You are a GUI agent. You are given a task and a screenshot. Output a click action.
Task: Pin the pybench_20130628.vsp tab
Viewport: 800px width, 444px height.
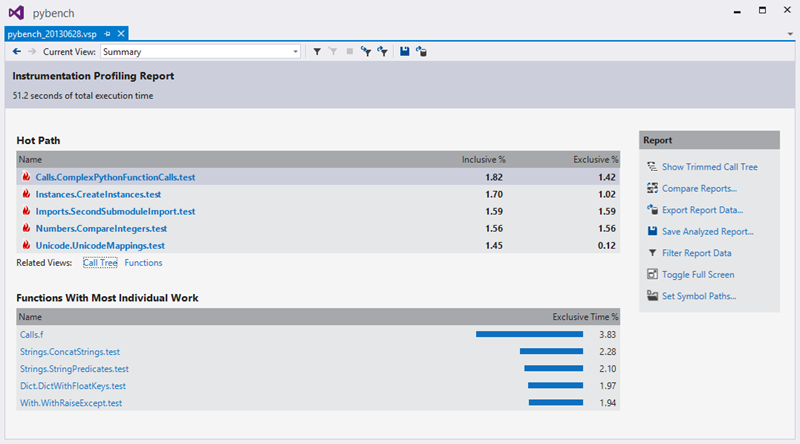tap(107, 34)
